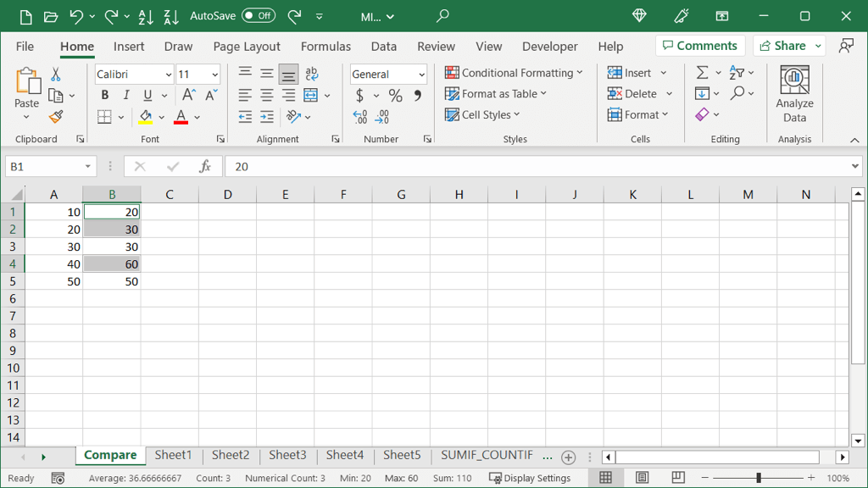
Task: Click the Center align icon
Action: click(267, 95)
